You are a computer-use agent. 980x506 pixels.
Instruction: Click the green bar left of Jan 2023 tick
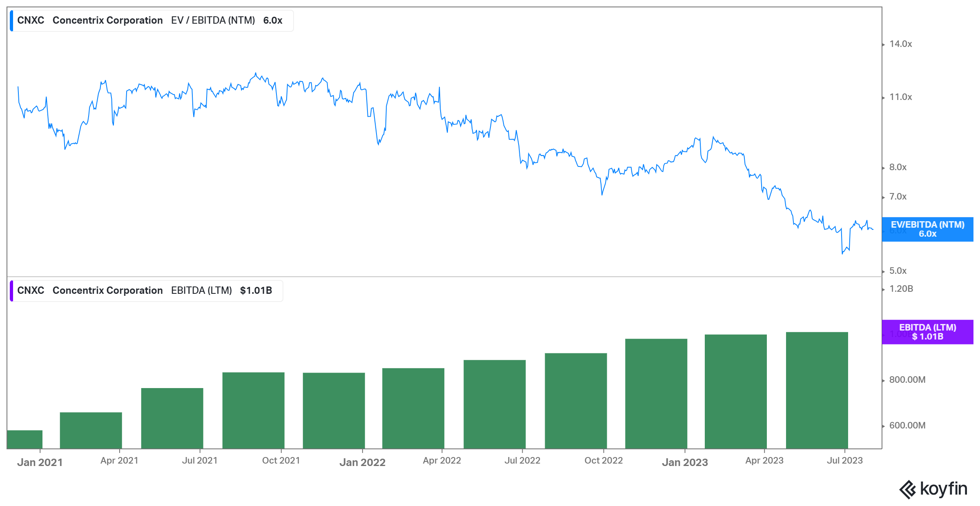(x=656, y=394)
